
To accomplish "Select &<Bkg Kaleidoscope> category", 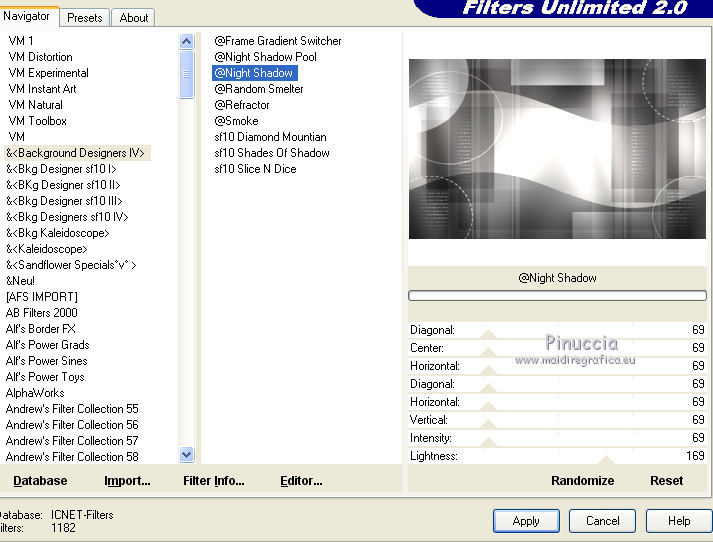I will coord(58,233).
